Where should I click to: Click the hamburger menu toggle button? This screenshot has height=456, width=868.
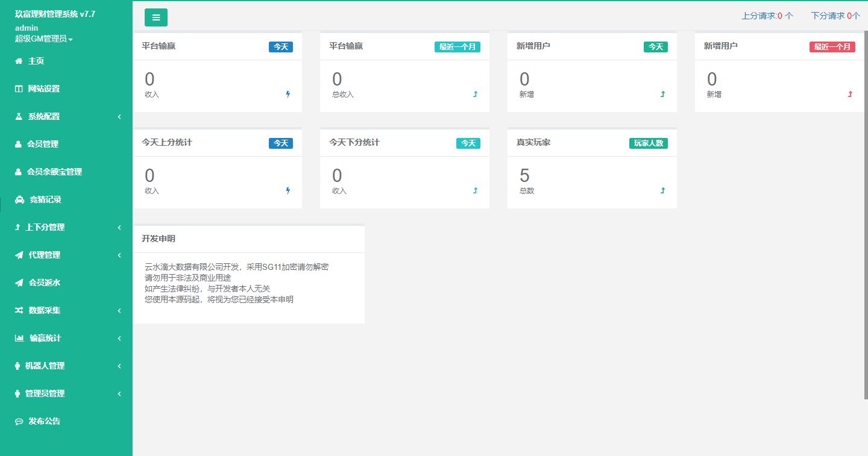[156, 17]
